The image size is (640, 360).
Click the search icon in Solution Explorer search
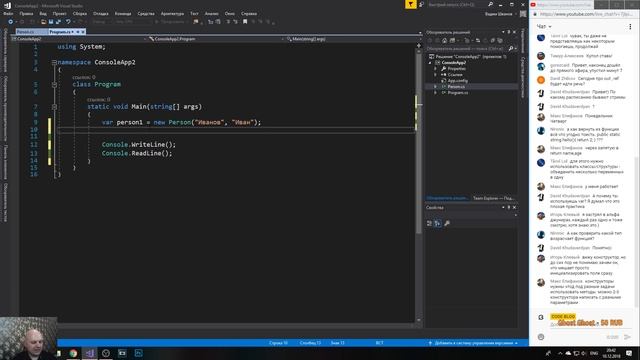pyautogui.click(x=511, y=49)
